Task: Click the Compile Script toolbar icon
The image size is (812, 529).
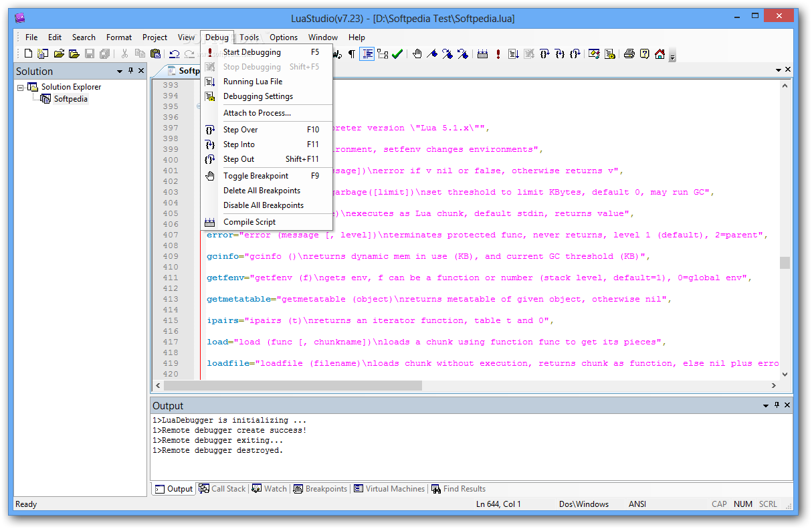Action: point(482,54)
